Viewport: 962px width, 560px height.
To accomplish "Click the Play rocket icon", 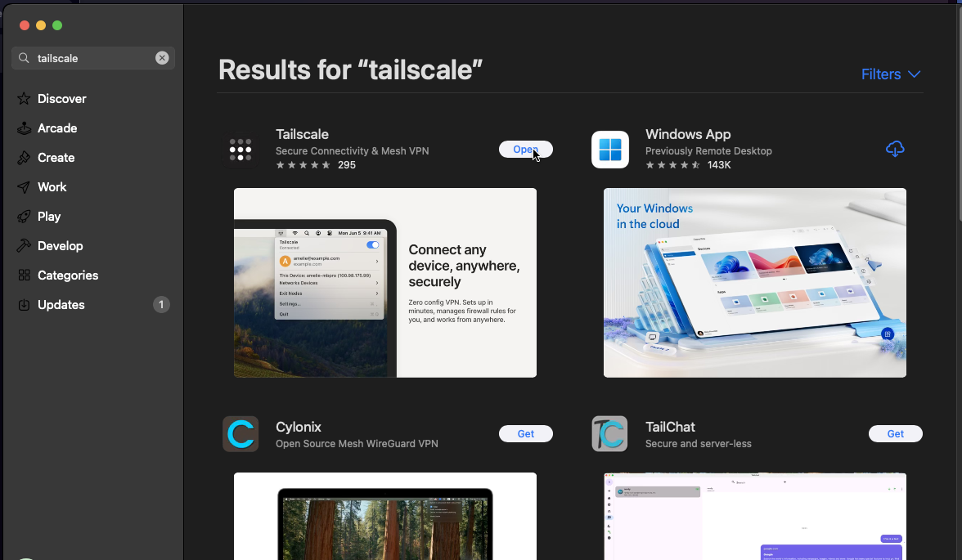I will (24, 217).
